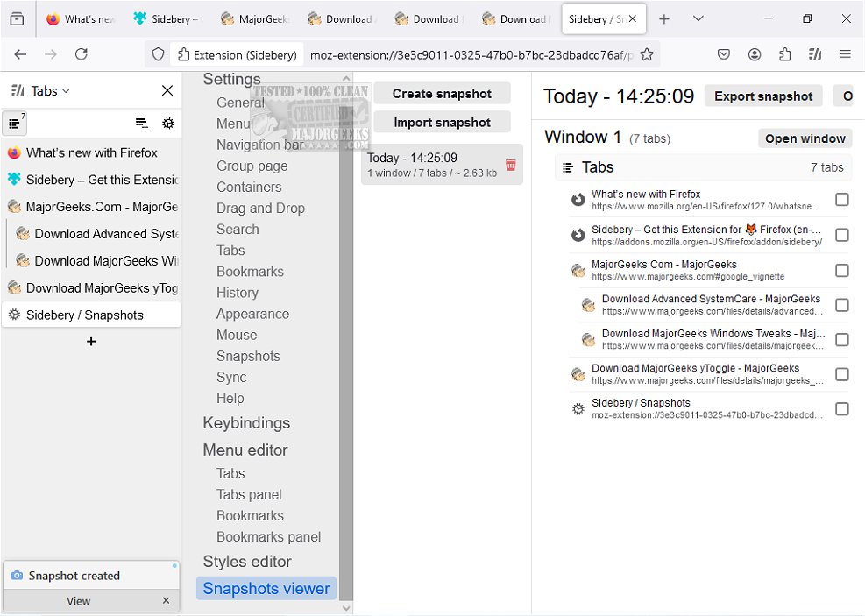Open Snapshots settings section

coord(248,357)
